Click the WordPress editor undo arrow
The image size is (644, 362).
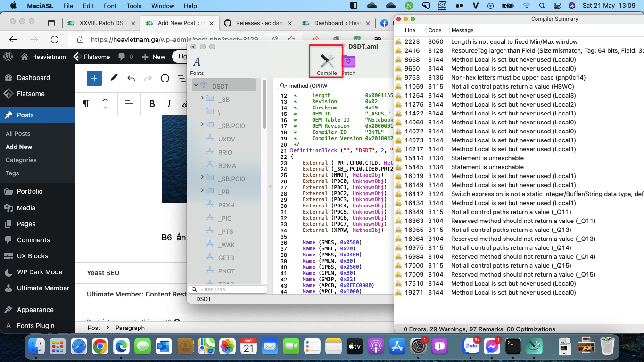(x=131, y=78)
